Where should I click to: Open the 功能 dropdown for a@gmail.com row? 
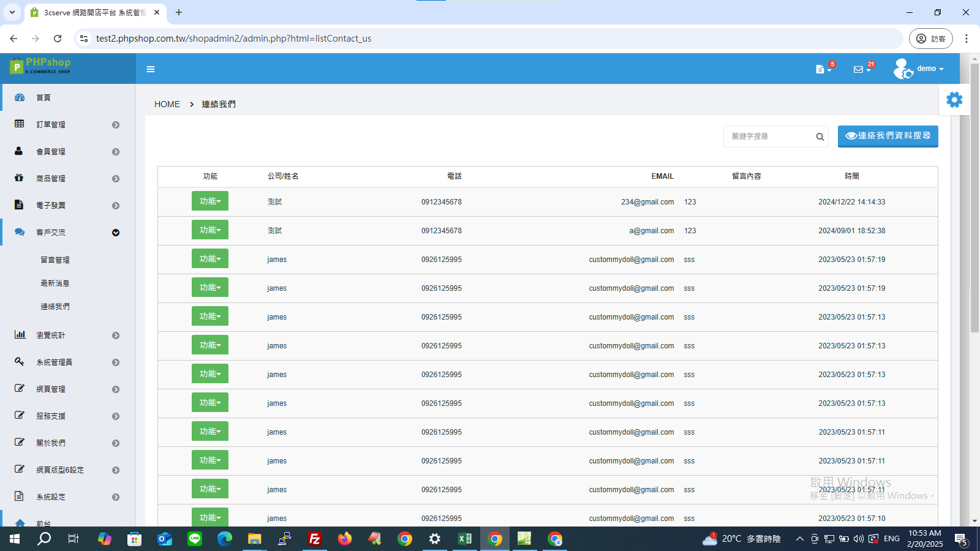[x=210, y=230]
